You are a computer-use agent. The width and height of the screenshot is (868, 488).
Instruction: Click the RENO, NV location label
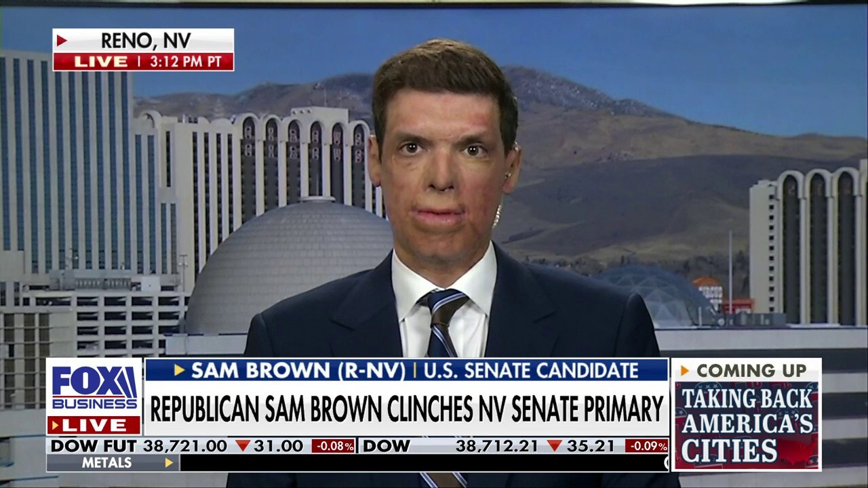(x=146, y=41)
